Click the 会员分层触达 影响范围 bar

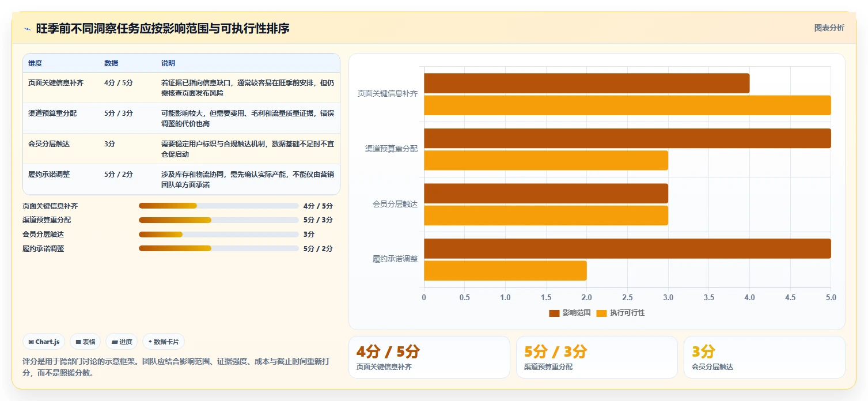click(x=546, y=194)
